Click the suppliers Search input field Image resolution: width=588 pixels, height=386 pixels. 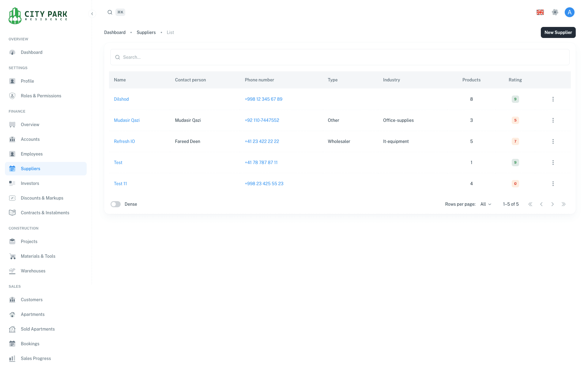(340, 57)
